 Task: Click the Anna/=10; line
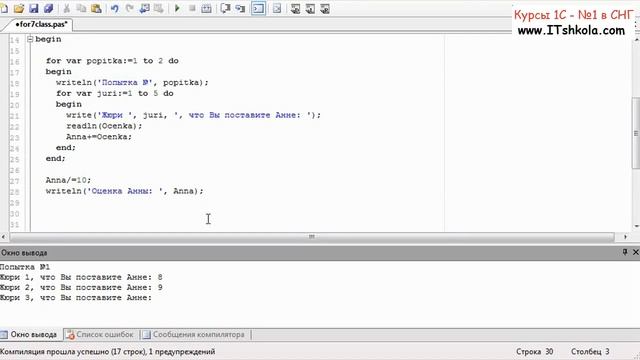(x=69, y=180)
